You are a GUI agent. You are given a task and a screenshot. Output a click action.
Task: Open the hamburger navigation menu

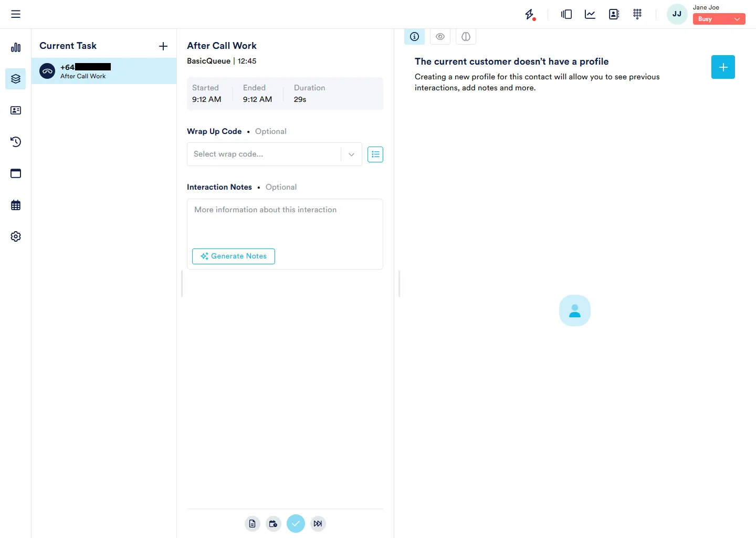[16, 14]
